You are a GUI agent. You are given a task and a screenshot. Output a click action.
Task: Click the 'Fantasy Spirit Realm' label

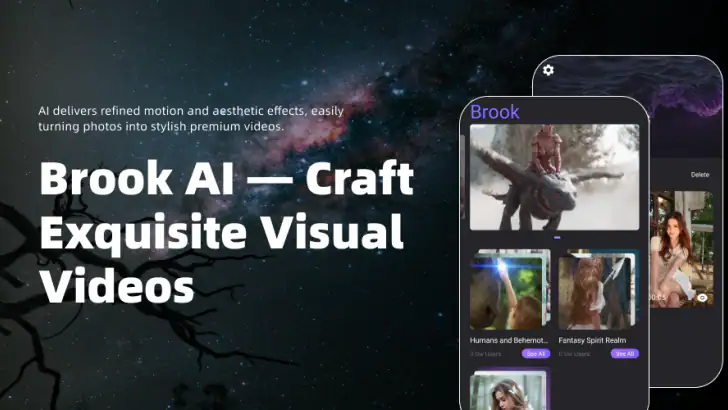(592, 340)
